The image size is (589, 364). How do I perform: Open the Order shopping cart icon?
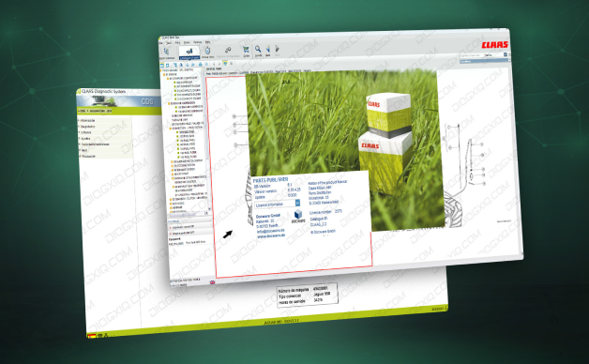pyautogui.click(x=246, y=50)
